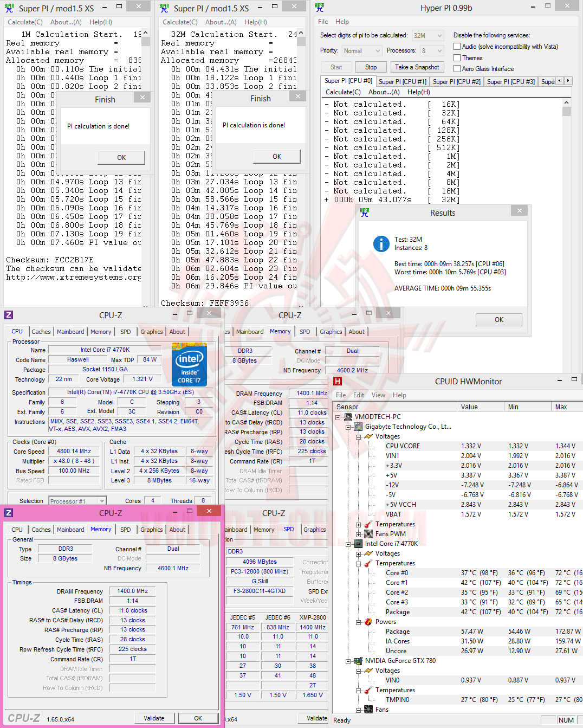Click the CPU chip icon beside Intel Core i7 4770K in HWMonitor

(x=358, y=544)
